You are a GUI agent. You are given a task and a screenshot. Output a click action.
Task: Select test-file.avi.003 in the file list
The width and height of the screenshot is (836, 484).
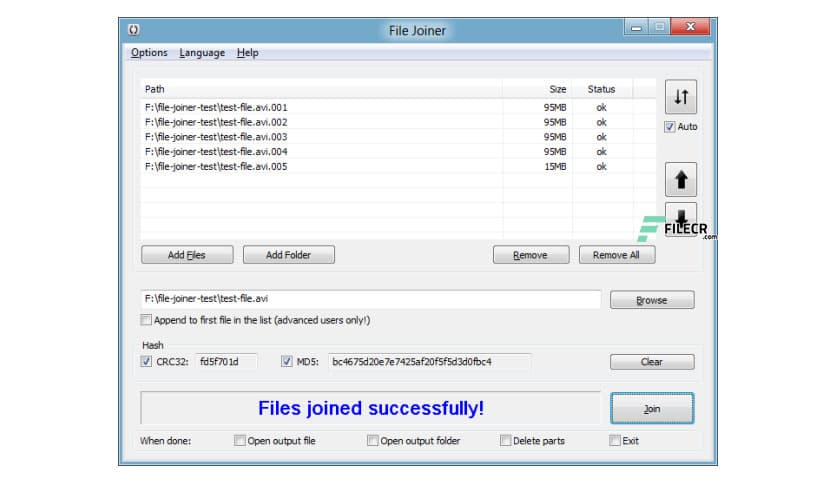pyautogui.click(x=217, y=137)
